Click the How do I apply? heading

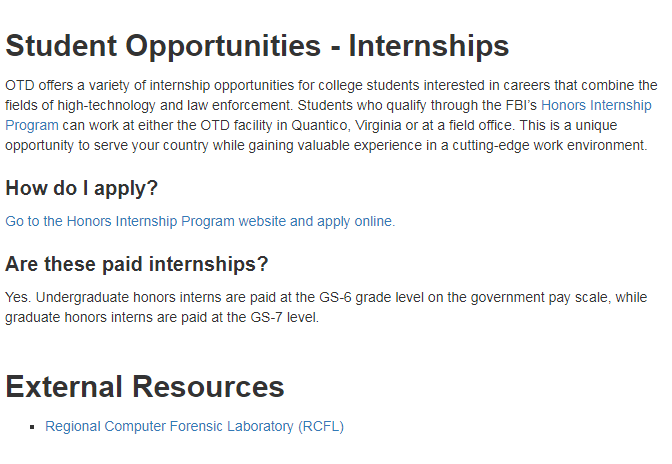coord(82,188)
